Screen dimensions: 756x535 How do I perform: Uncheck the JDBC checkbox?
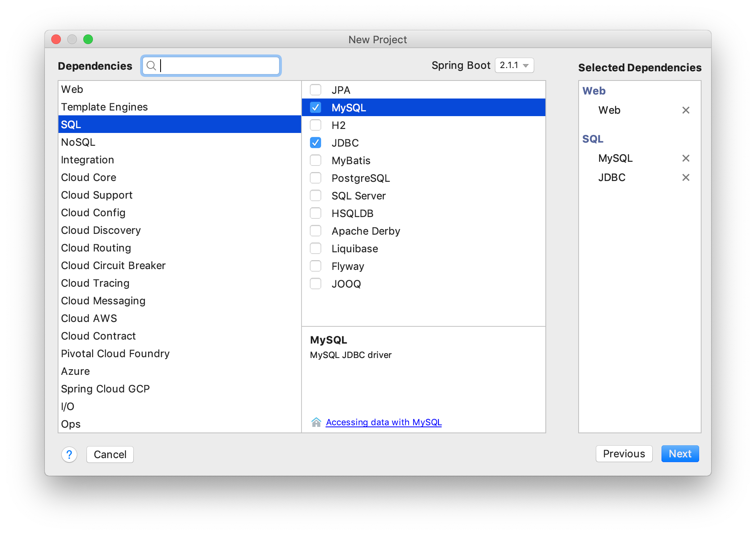point(316,143)
